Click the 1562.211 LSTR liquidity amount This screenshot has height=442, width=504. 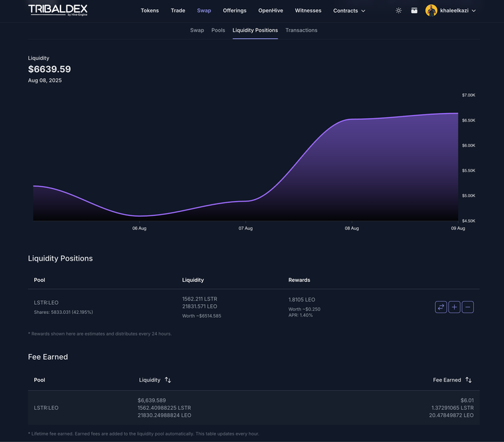[199, 299]
